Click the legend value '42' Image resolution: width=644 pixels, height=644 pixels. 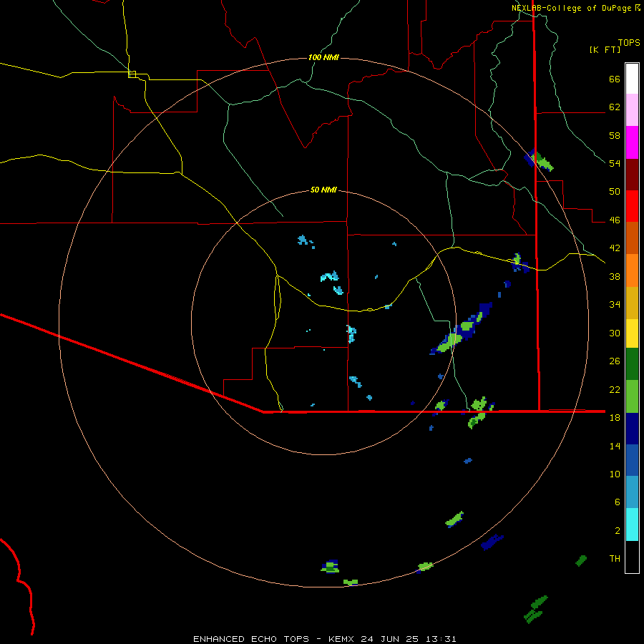click(615, 248)
